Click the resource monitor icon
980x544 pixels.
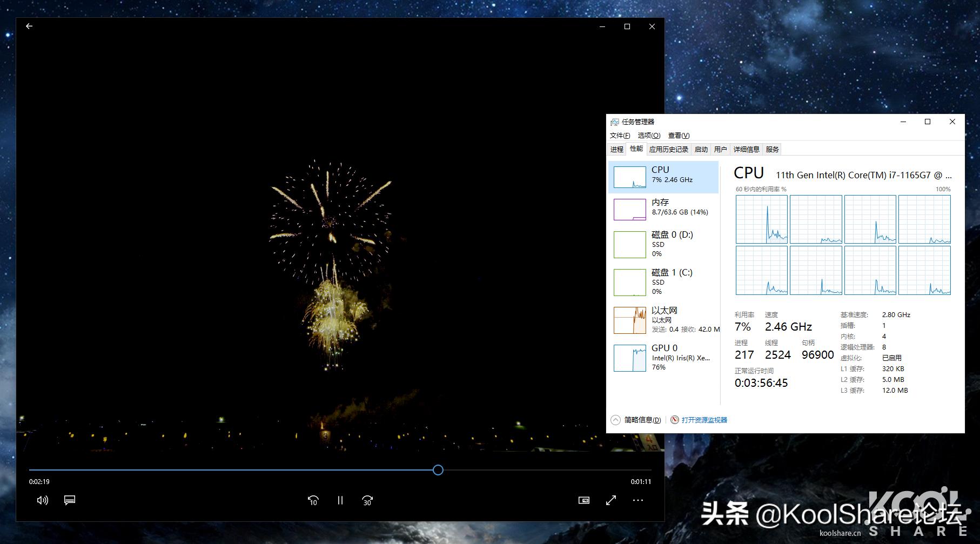coord(675,420)
